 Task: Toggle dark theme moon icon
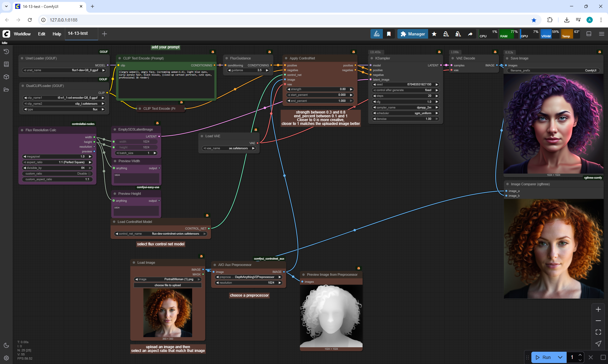click(6, 345)
